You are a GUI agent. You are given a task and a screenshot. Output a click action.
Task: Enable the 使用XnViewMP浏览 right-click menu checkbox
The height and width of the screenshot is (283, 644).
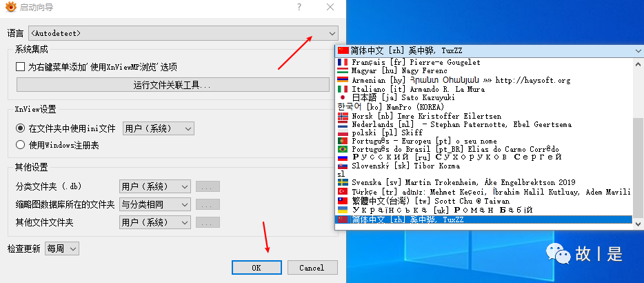pyautogui.click(x=20, y=67)
